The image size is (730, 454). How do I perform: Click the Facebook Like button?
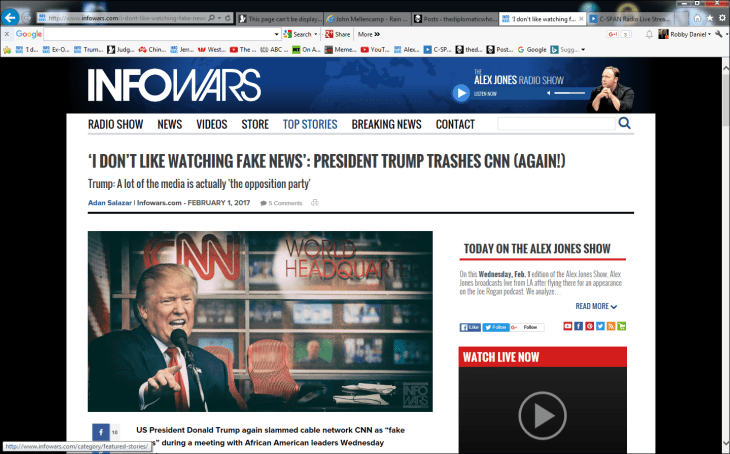pyautogui.click(x=470, y=327)
